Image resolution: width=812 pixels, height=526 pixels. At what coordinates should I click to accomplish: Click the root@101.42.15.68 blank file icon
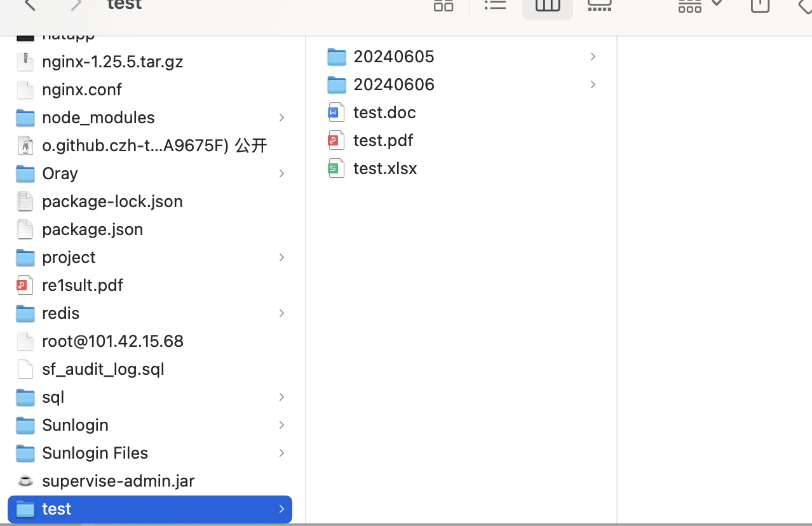click(x=25, y=341)
